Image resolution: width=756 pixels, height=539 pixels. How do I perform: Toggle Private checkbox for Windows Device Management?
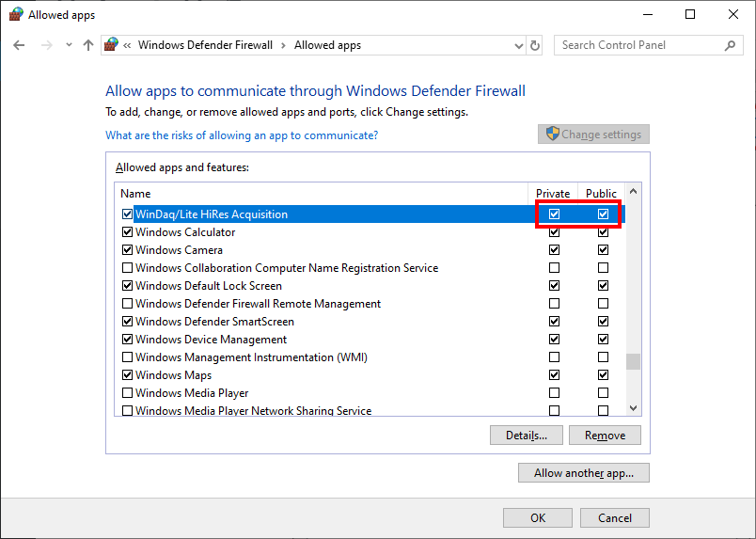click(x=555, y=340)
